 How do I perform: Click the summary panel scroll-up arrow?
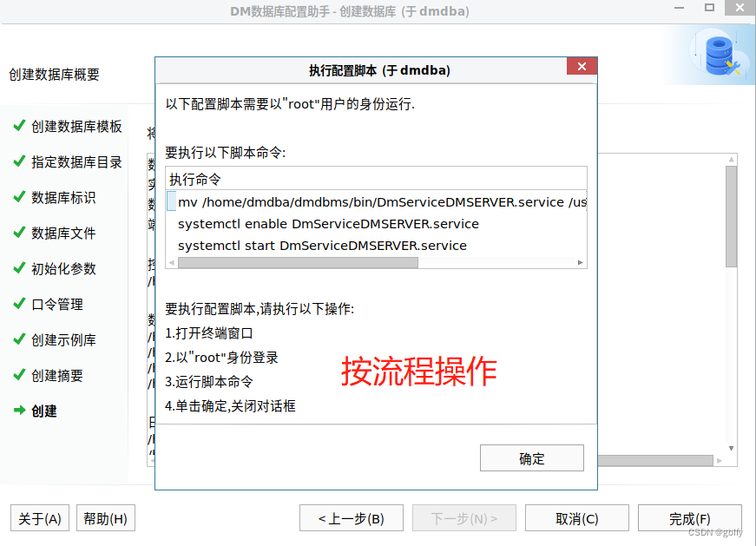[732, 159]
